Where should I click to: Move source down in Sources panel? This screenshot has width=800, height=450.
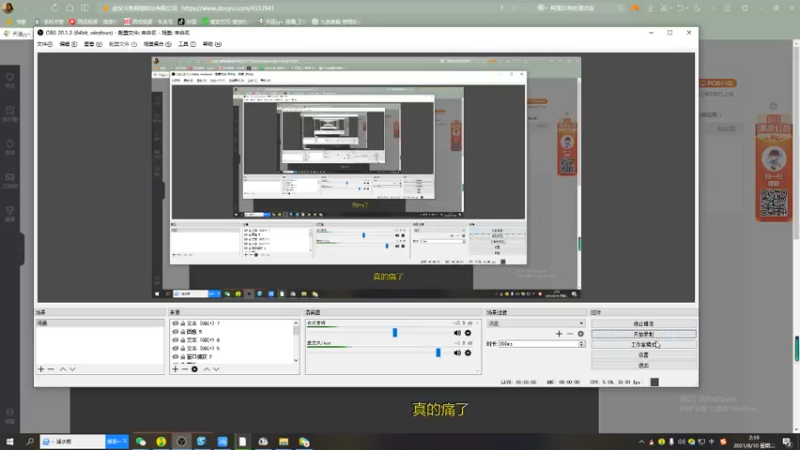[216, 369]
